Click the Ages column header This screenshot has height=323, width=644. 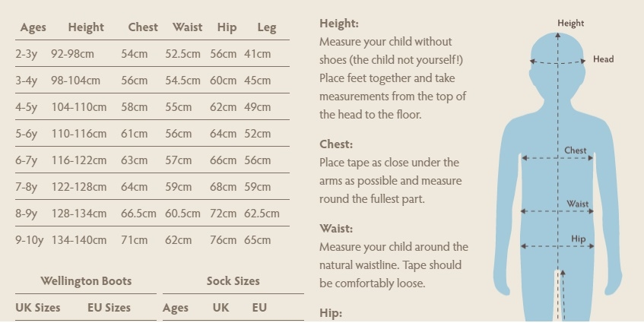pyautogui.click(x=33, y=28)
